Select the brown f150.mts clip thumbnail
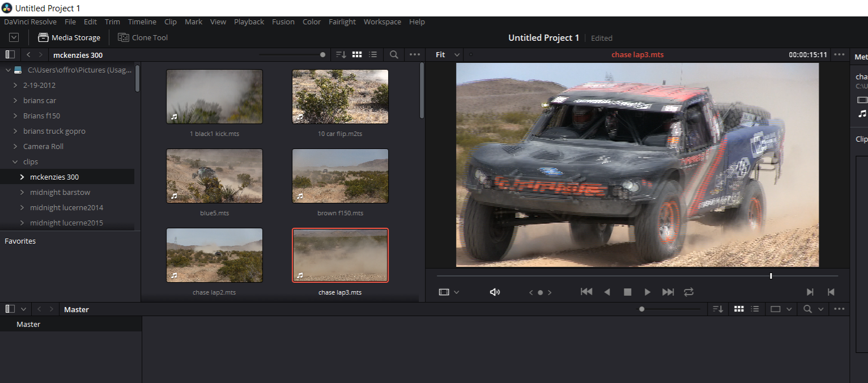The width and height of the screenshot is (868, 383). [x=340, y=176]
